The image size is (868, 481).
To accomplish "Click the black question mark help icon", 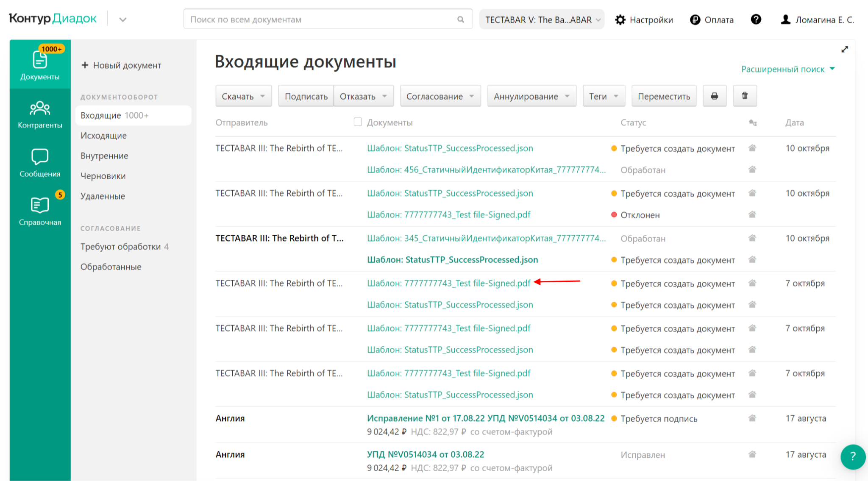I will pos(756,19).
